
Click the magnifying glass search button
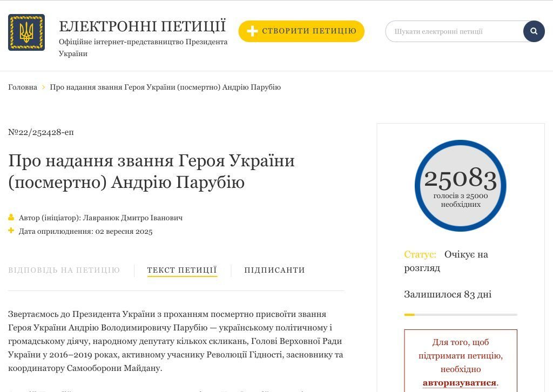pyautogui.click(x=534, y=31)
